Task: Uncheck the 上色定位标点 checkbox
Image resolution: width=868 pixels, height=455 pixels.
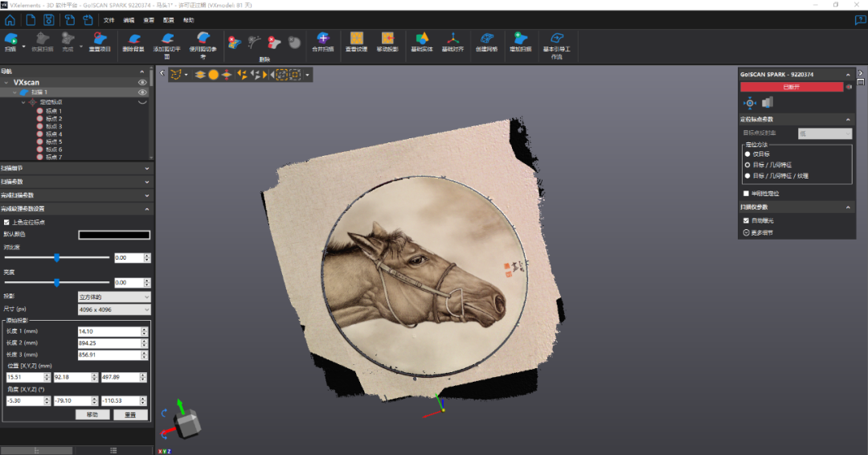Action: 6,223
